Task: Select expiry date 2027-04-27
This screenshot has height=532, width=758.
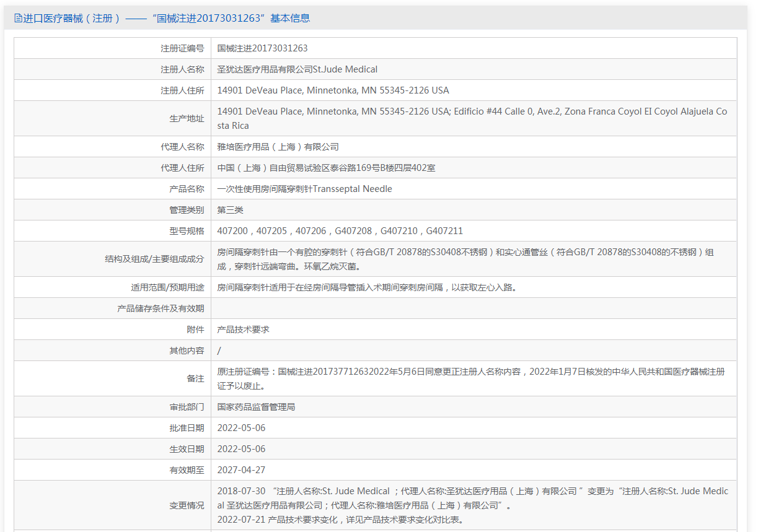Action: point(241,470)
